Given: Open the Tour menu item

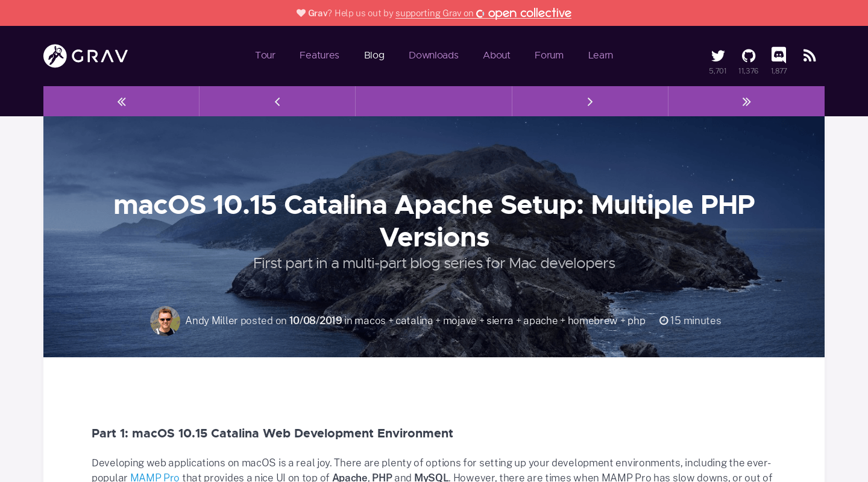Looking at the screenshot, I should point(265,55).
